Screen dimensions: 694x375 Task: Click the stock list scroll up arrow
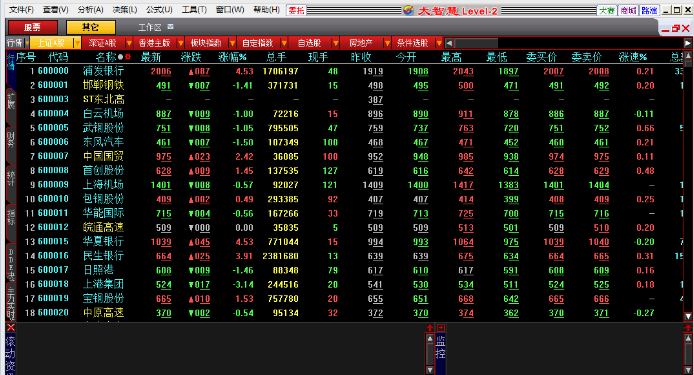(x=688, y=56)
